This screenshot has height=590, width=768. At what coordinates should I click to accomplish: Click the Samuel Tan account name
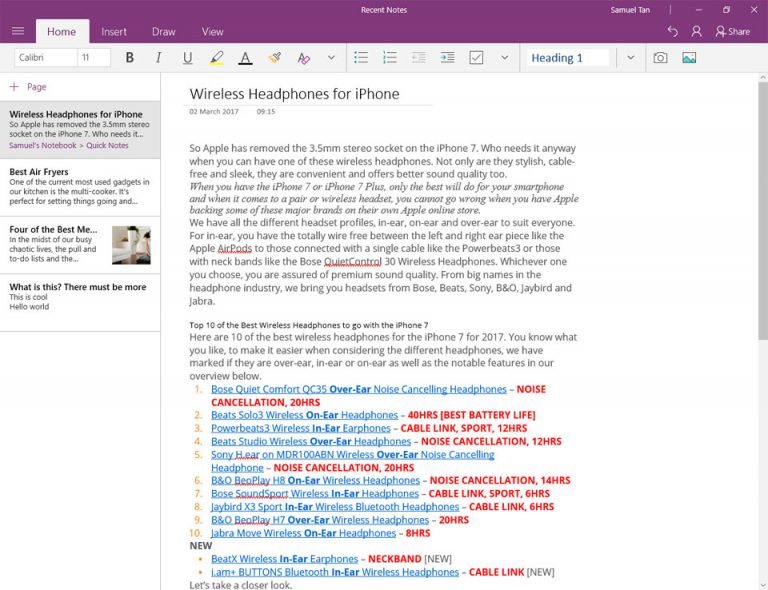click(x=630, y=10)
